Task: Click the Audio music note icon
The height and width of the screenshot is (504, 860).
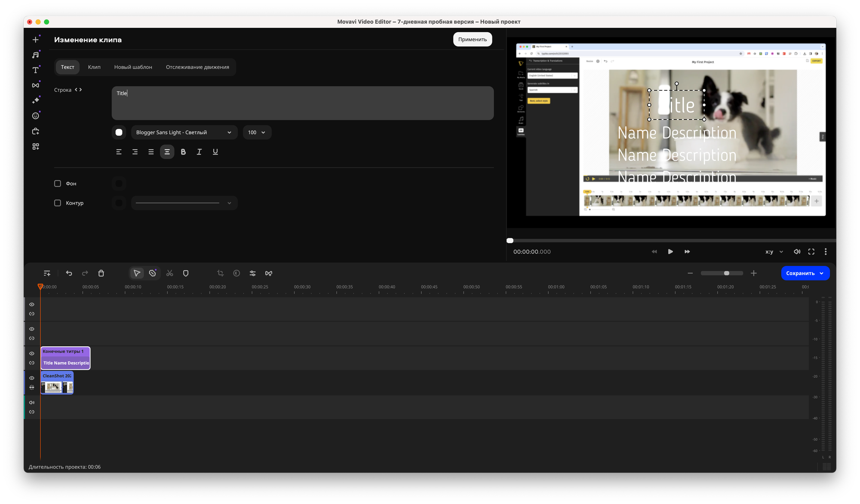Action: [x=36, y=55]
